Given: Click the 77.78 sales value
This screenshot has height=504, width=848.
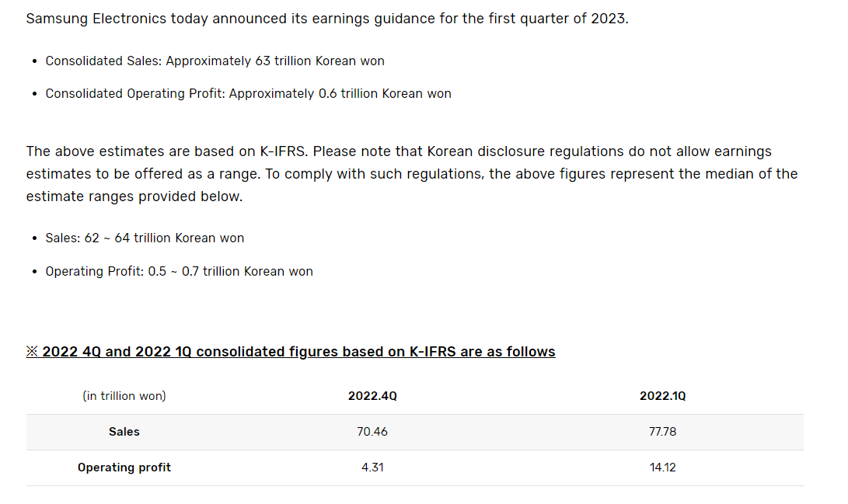Looking at the screenshot, I should [x=662, y=432].
